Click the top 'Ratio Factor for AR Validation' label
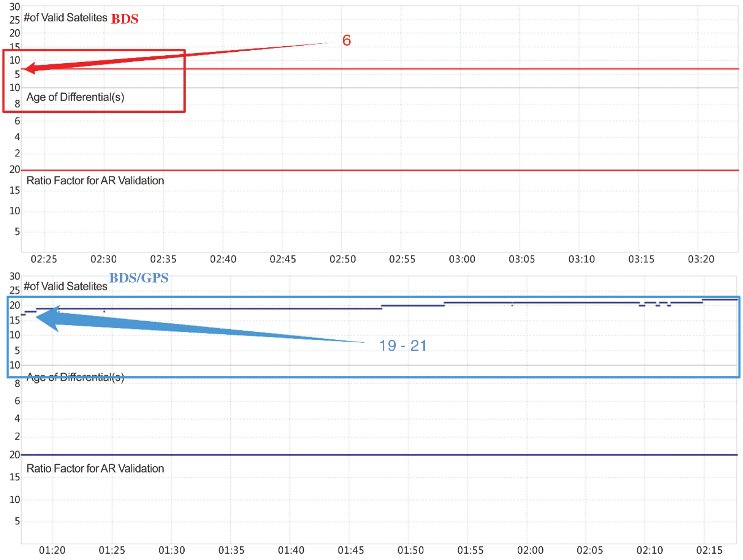743x560 pixels. point(95,180)
